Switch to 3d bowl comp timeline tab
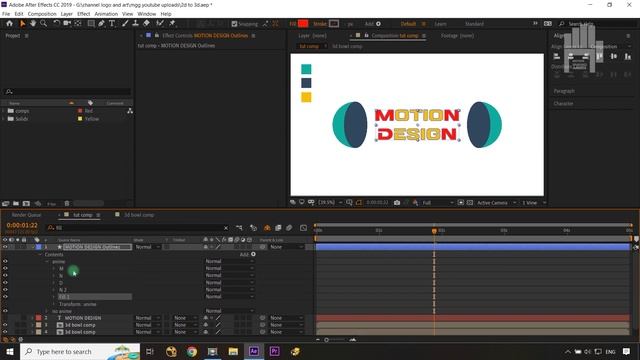The width and height of the screenshot is (640, 360). click(139, 215)
